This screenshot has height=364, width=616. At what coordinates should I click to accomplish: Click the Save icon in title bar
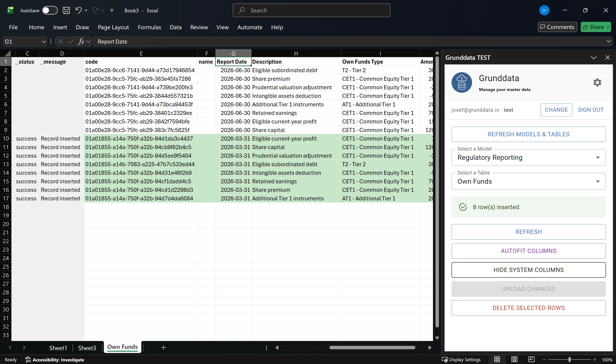tap(66, 10)
